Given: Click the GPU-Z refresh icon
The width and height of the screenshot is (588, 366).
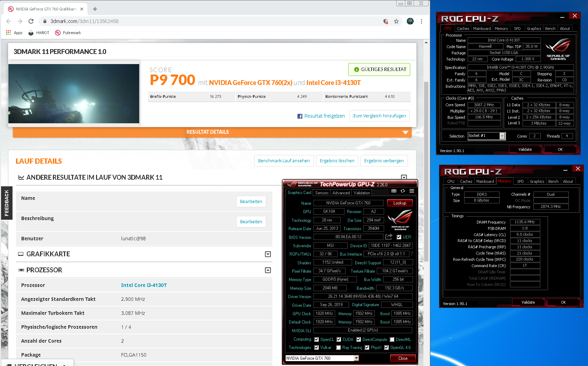Looking at the screenshot, I should coord(403,191).
